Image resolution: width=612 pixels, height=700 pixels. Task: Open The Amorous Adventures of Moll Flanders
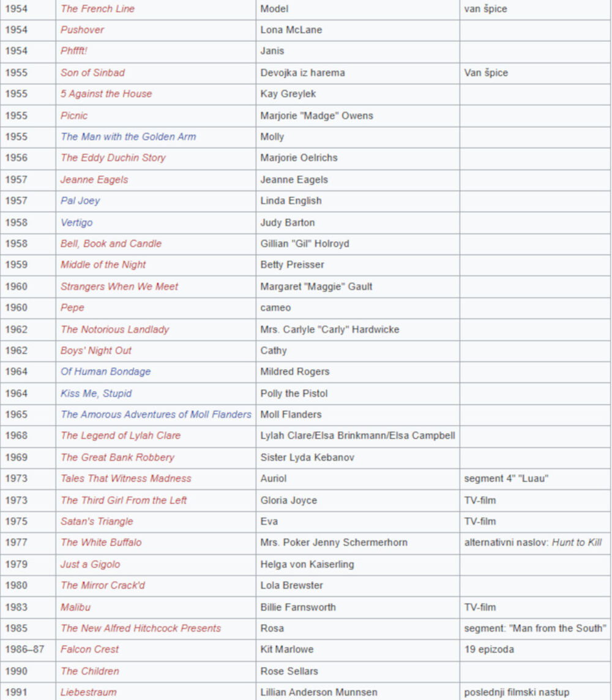155,414
